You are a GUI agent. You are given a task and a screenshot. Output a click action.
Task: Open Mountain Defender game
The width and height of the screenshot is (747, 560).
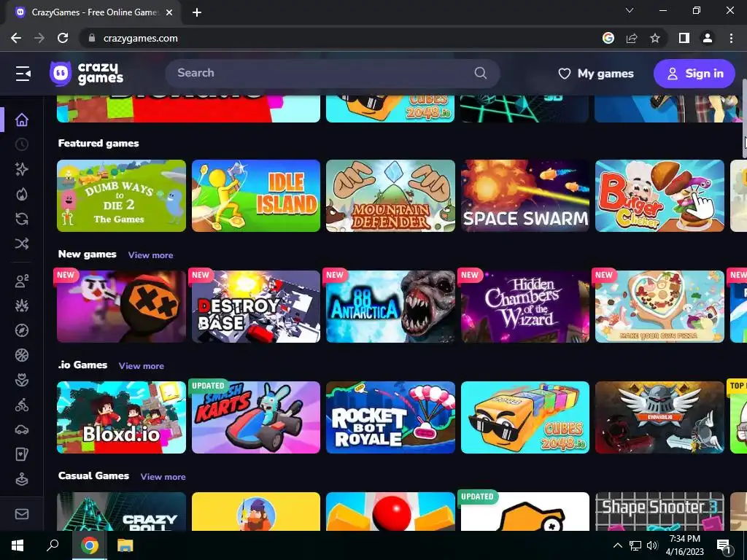[x=391, y=195]
